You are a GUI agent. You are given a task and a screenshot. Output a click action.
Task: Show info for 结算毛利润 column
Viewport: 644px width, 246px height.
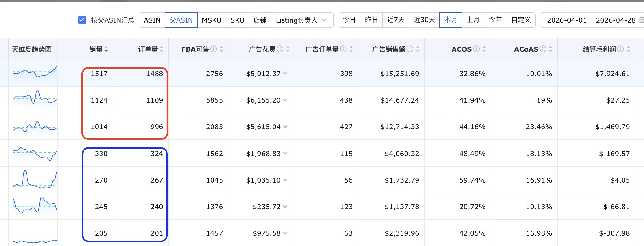tap(621, 49)
